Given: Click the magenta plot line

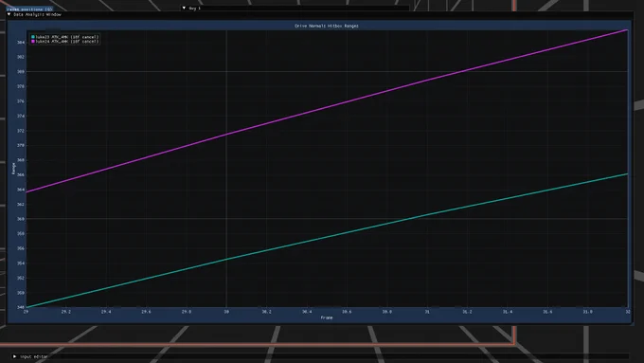Looking at the screenshot, I should coord(327,107).
